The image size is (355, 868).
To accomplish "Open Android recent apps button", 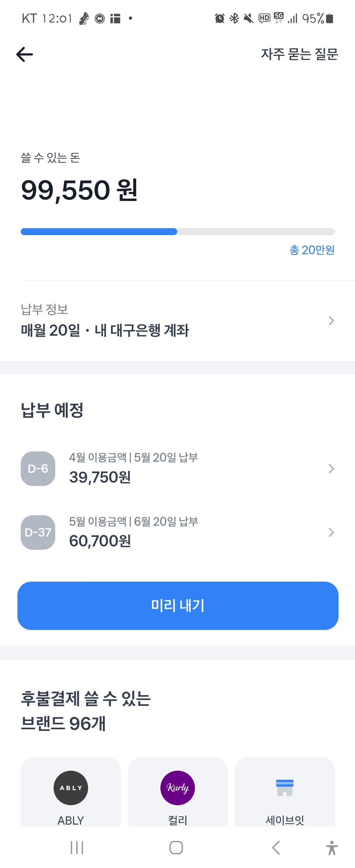I will 77,847.
